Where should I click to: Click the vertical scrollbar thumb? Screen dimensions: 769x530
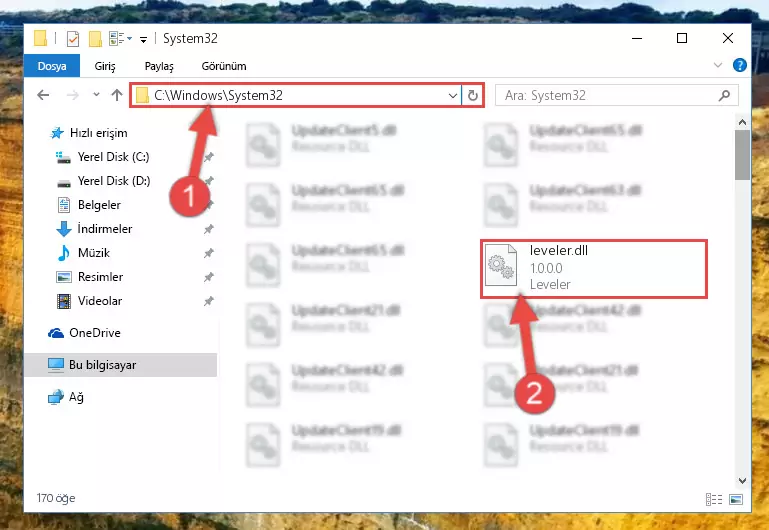(x=742, y=155)
